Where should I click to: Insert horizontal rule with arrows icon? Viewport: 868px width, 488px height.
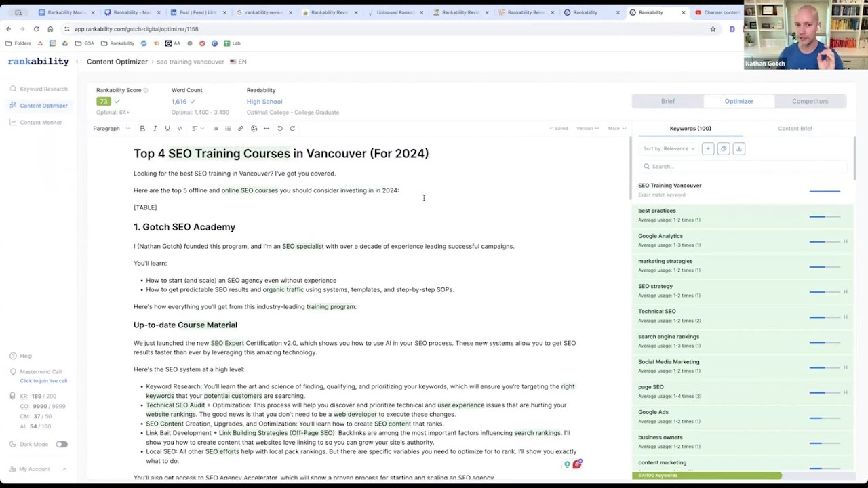(267, 129)
